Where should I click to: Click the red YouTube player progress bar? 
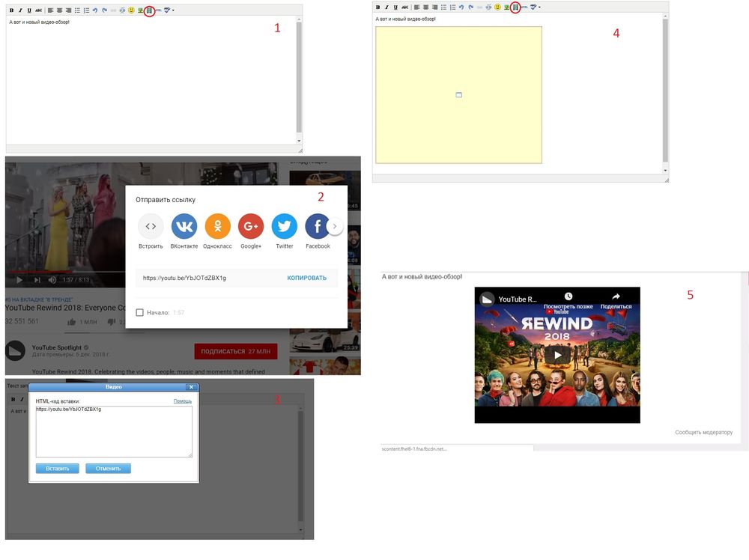point(40,272)
